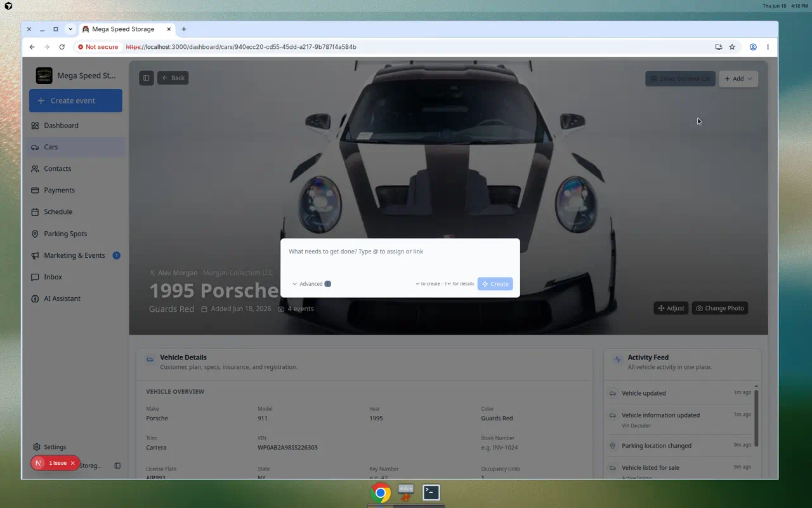Click the '4 events' label
This screenshot has width=812, height=508.
[x=301, y=309]
